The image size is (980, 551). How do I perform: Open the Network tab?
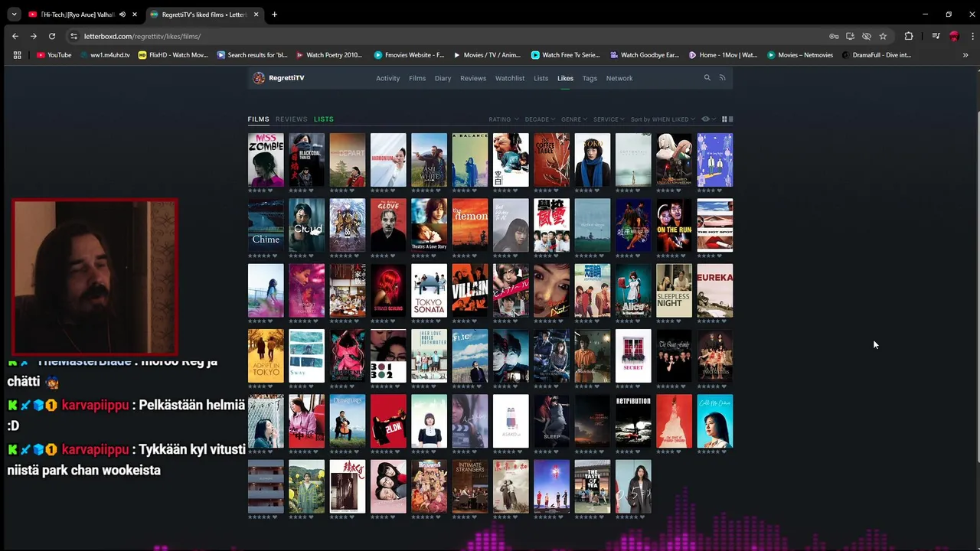[x=619, y=78]
